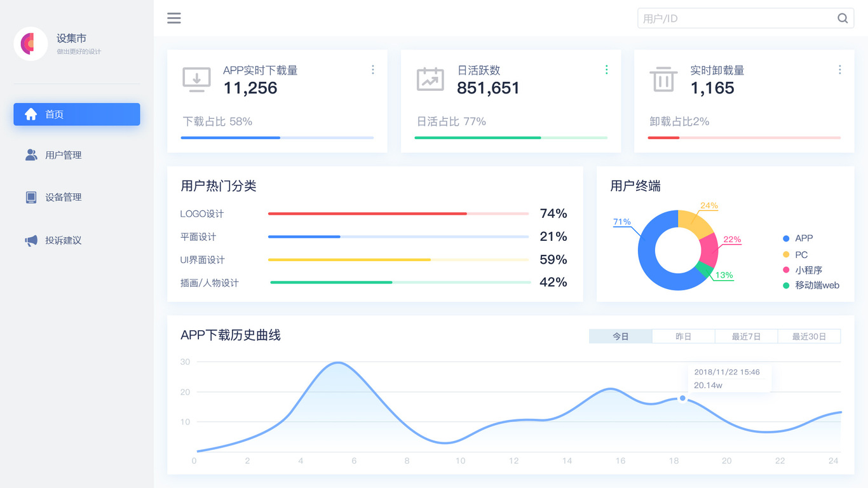Toggle the 移动端web legend green dot
Viewport: 868px width, 488px height.
click(x=786, y=285)
